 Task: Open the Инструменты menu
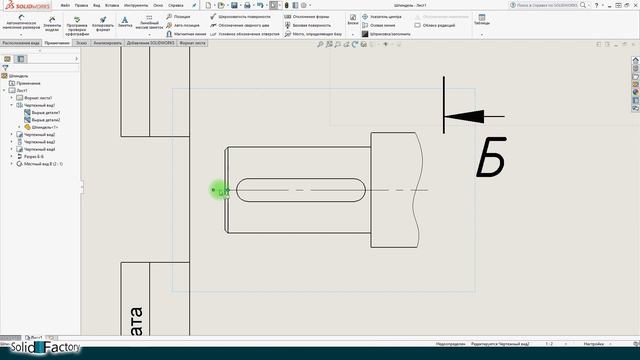pos(136,5)
